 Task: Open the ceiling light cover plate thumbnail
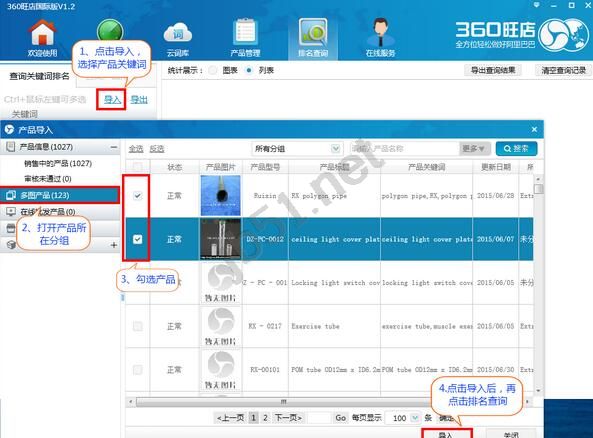(x=220, y=239)
